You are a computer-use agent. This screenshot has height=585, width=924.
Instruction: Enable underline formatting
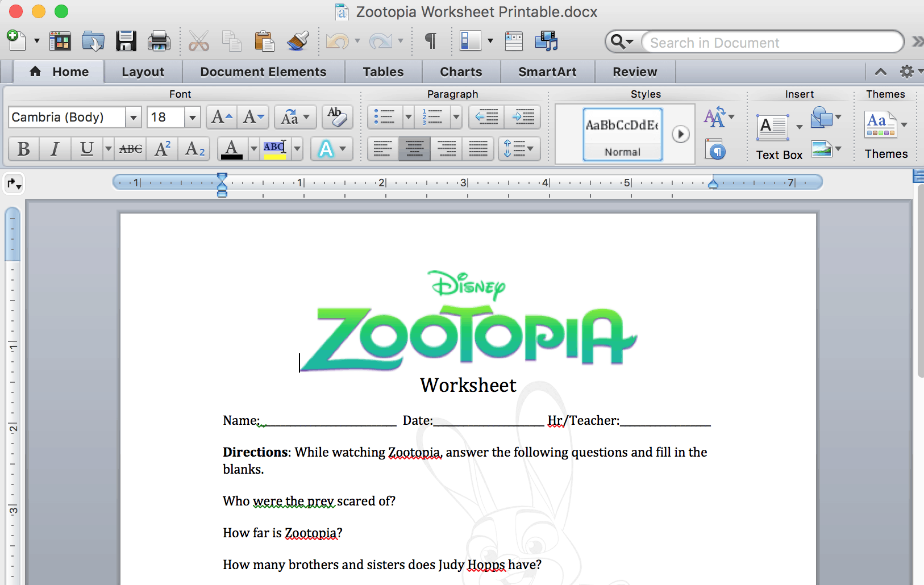point(85,149)
